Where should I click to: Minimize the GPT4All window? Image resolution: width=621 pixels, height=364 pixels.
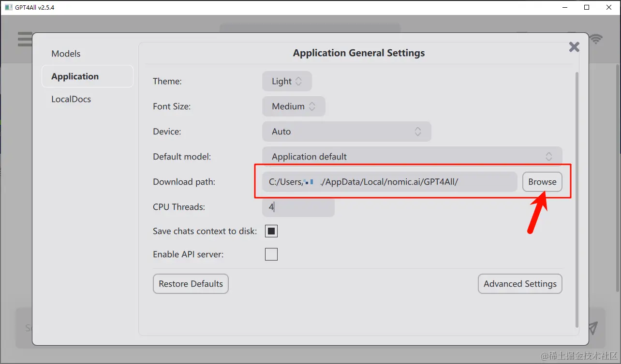click(x=564, y=7)
